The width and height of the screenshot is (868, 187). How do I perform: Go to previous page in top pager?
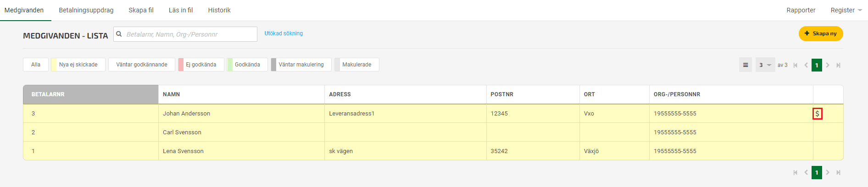(x=806, y=65)
